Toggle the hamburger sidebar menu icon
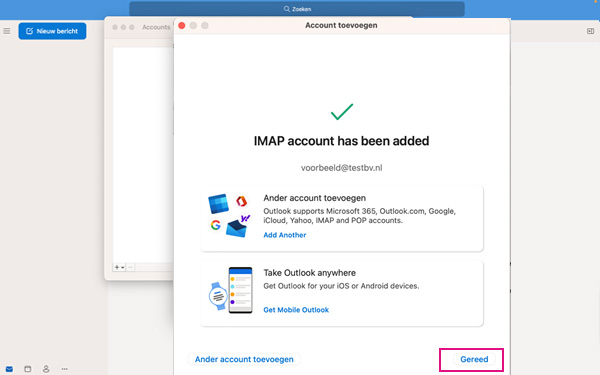 tap(7, 31)
